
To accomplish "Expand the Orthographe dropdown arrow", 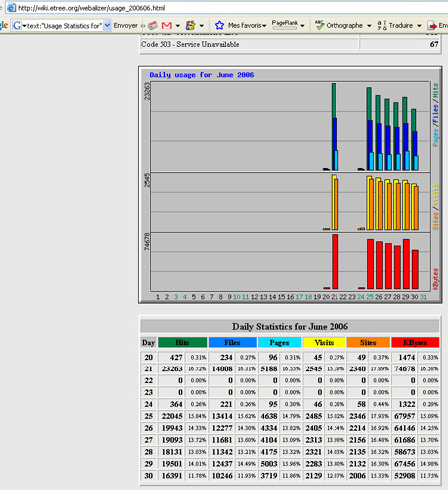I will pyautogui.click(x=369, y=26).
